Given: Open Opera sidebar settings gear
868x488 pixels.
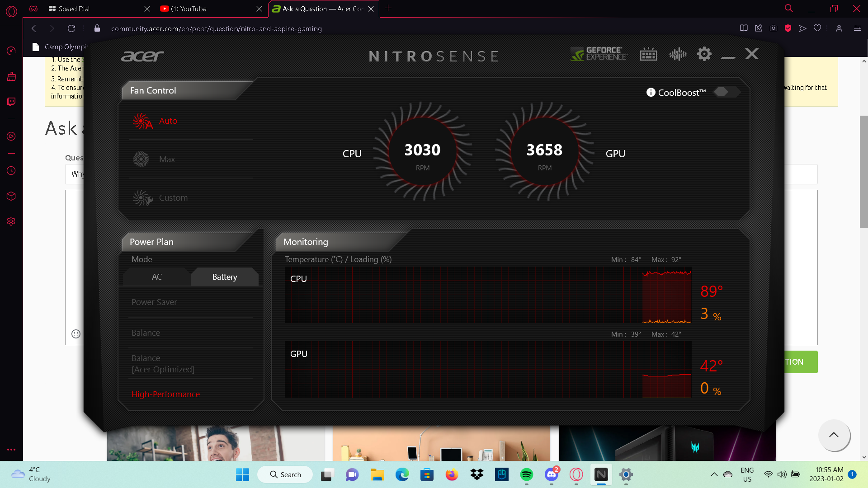Looking at the screenshot, I should pyautogui.click(x=11, y=221).
